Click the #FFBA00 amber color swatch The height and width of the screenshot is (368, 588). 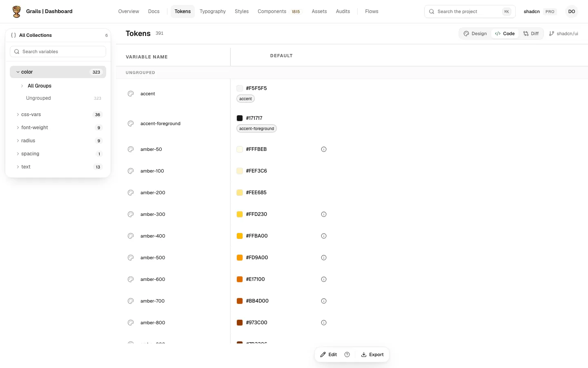(x=240, y=236)
